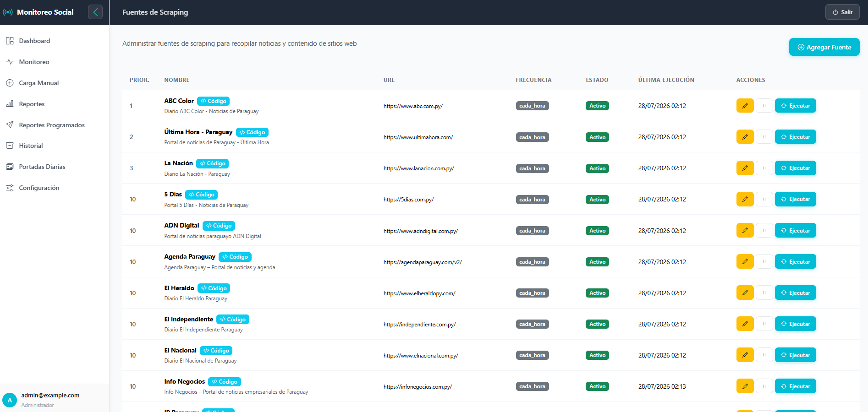
Task: Pause the 5 Días source
Action: [764, 199]
